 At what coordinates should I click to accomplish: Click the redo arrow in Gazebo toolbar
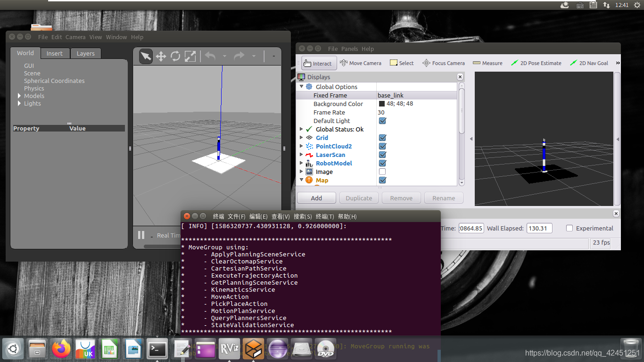click(239, 56)
